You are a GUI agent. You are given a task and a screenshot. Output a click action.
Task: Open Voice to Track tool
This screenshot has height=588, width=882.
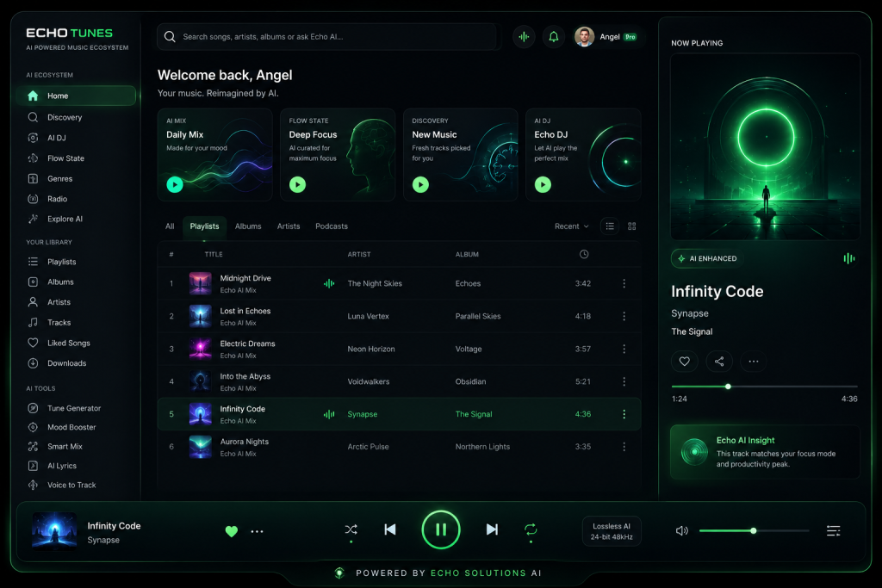(62, 485)
